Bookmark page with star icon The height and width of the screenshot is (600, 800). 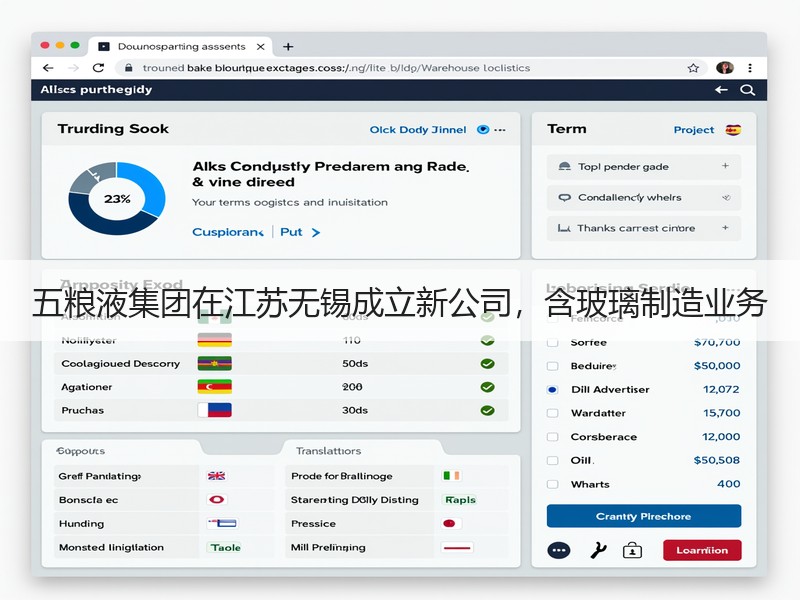tap(693, 68)
